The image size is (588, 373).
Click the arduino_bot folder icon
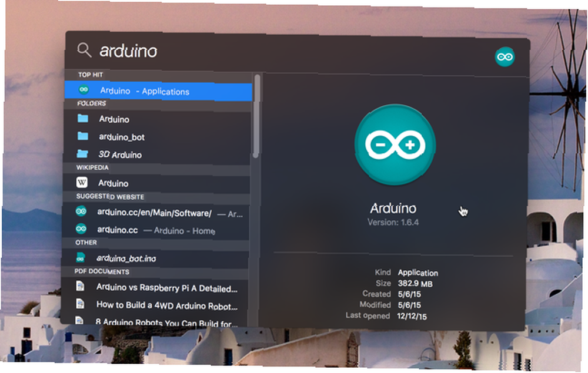83,136
